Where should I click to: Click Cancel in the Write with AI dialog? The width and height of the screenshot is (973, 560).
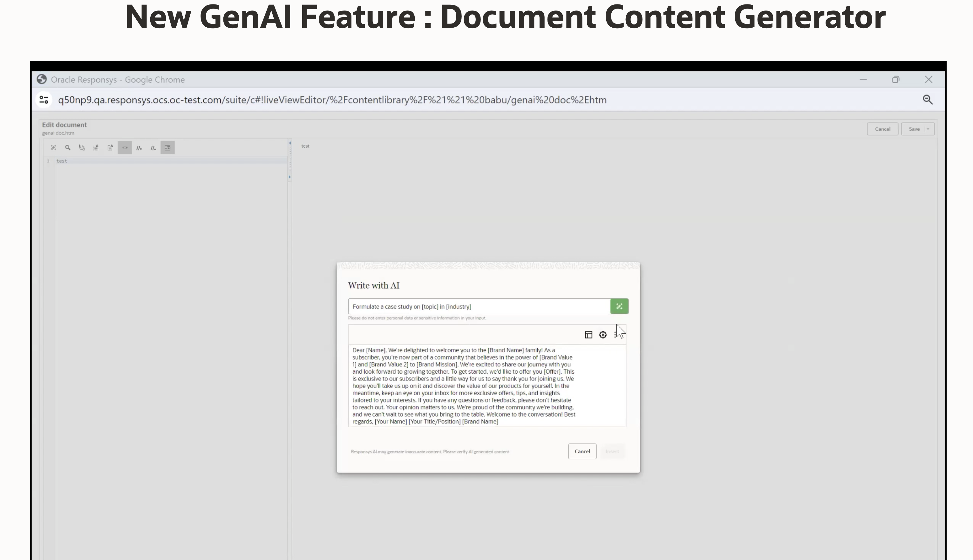[x=582, y=451]
